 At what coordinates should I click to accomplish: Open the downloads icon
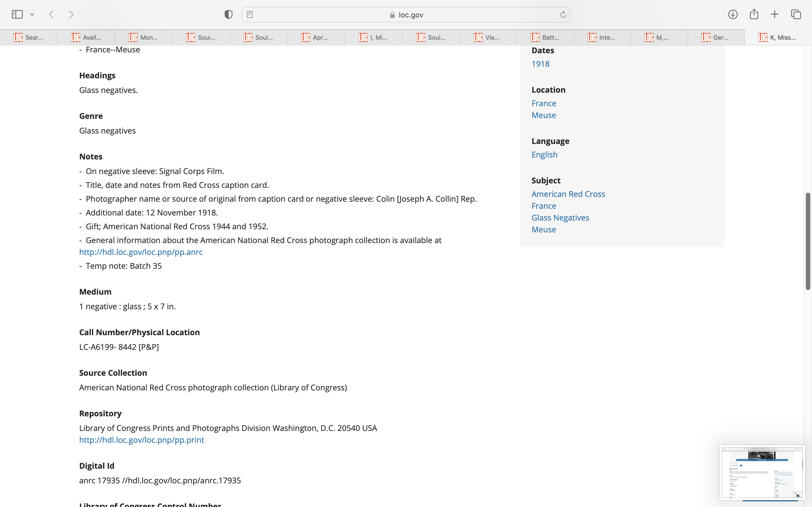point(733,14)
